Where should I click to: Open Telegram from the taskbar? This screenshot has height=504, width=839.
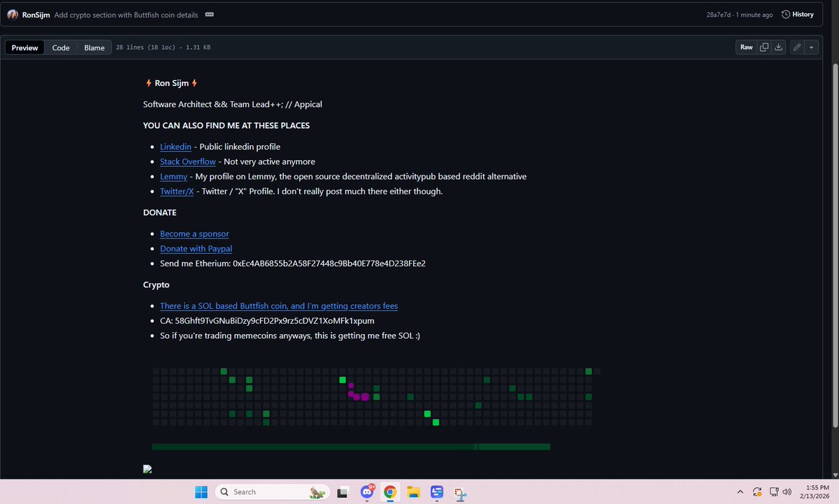tap(436, 491)
